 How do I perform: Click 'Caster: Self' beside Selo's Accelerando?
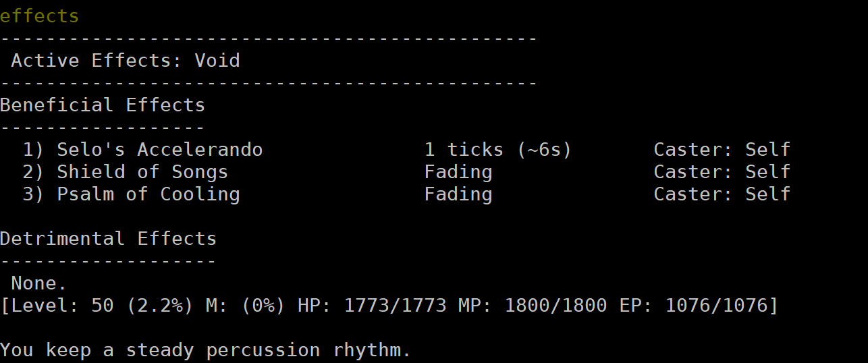(x=722, y=150)
